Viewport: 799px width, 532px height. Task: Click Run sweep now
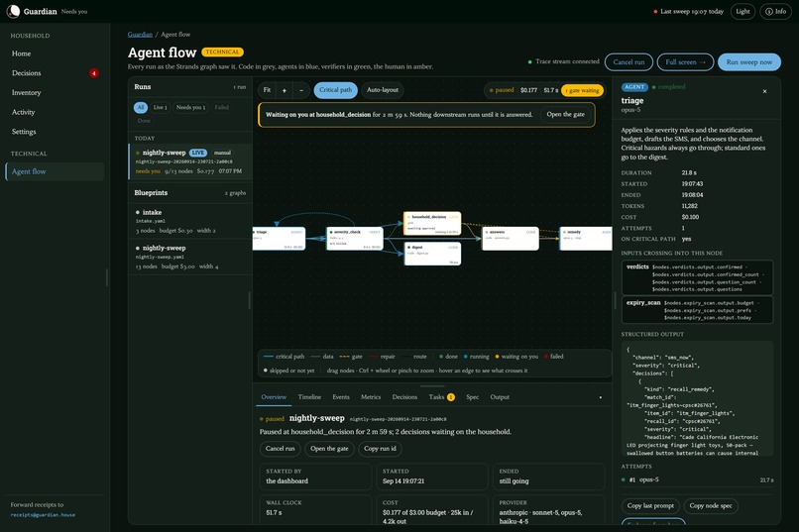(749, 62)
